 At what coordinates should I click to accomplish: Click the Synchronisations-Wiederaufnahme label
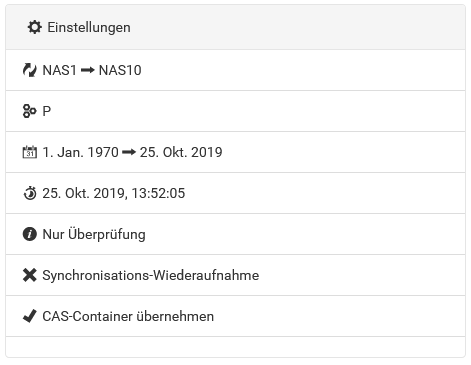(x=151, y=275)
